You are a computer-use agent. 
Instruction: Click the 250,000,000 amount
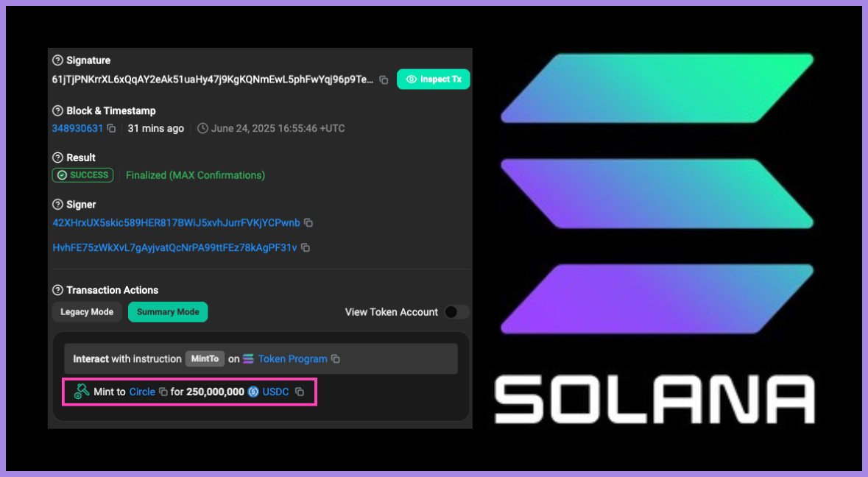215,392
